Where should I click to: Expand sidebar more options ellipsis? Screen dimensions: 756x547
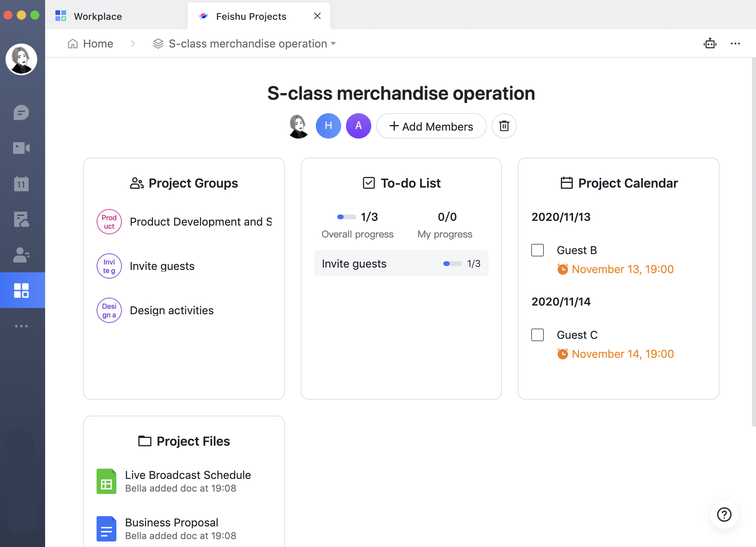tap(21, 326)
